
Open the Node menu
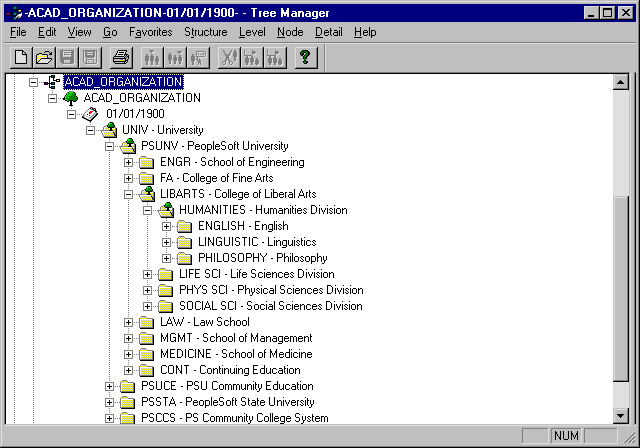pyautogui.click(x=290, y=32)
